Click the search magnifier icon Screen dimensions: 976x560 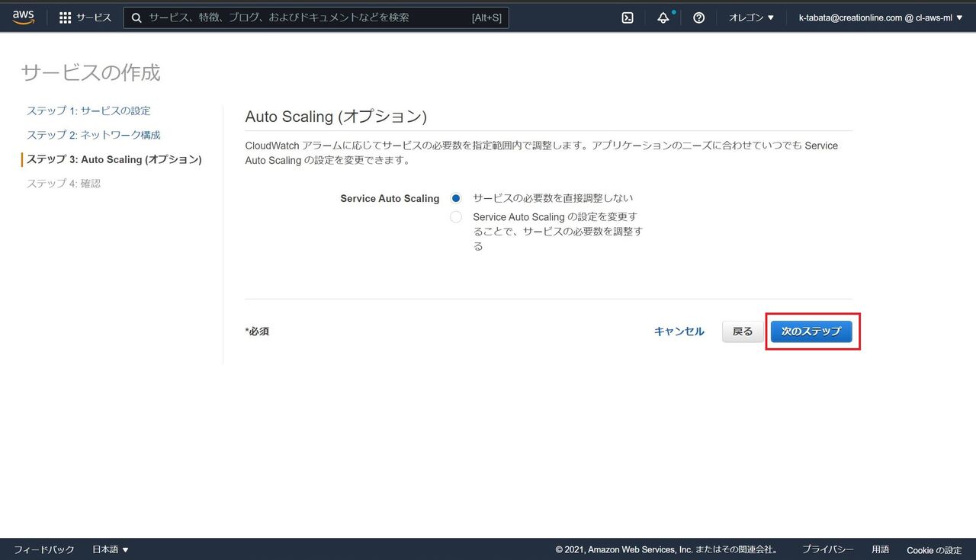click(x=136, y=18)
